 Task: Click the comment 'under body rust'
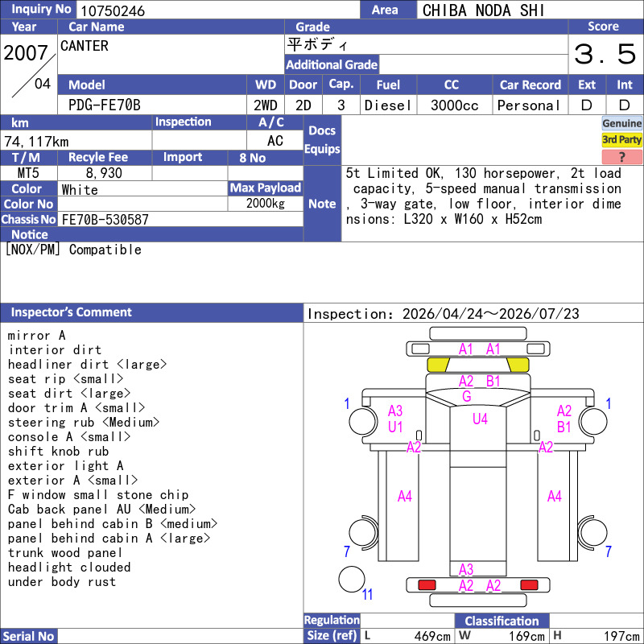[62, 581]
